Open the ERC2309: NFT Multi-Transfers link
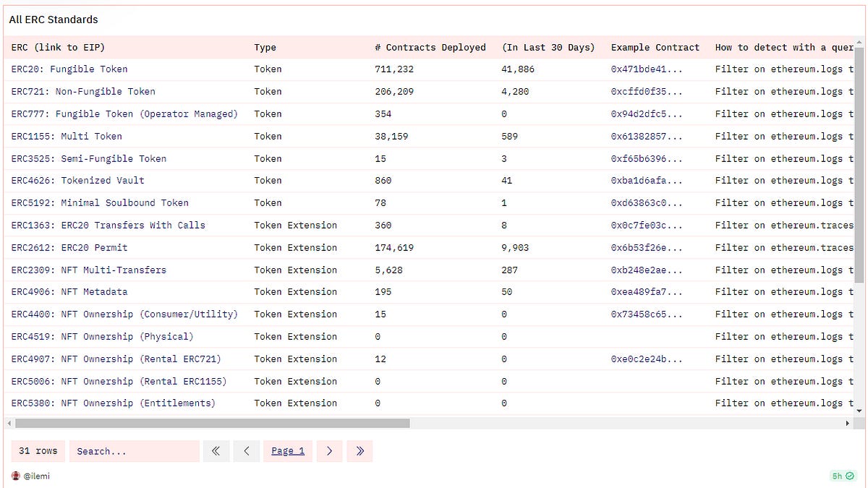 pyautogui.click(x=89, y=270)
